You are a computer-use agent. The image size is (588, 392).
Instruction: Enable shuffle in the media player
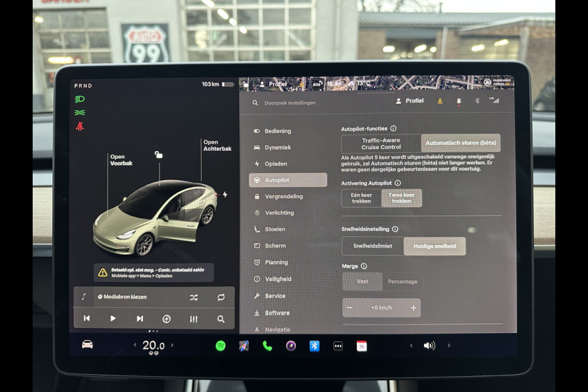click(193, 297)
